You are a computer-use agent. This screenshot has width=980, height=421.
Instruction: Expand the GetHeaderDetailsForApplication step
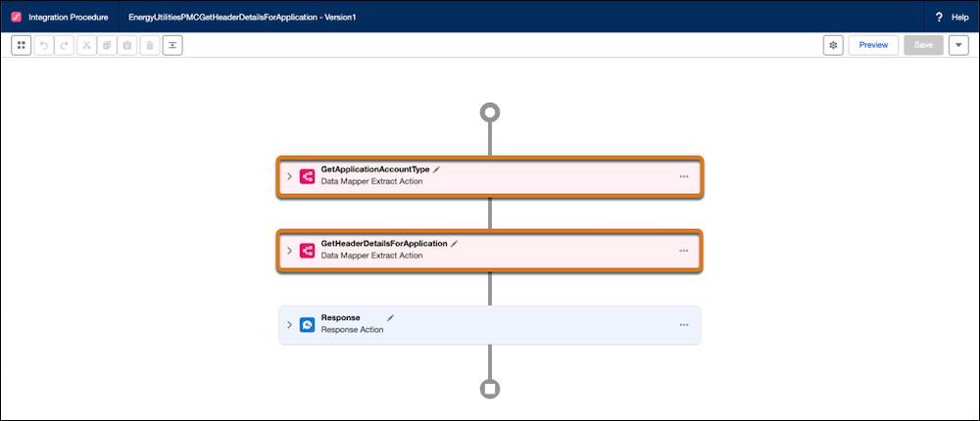(289, 251)
